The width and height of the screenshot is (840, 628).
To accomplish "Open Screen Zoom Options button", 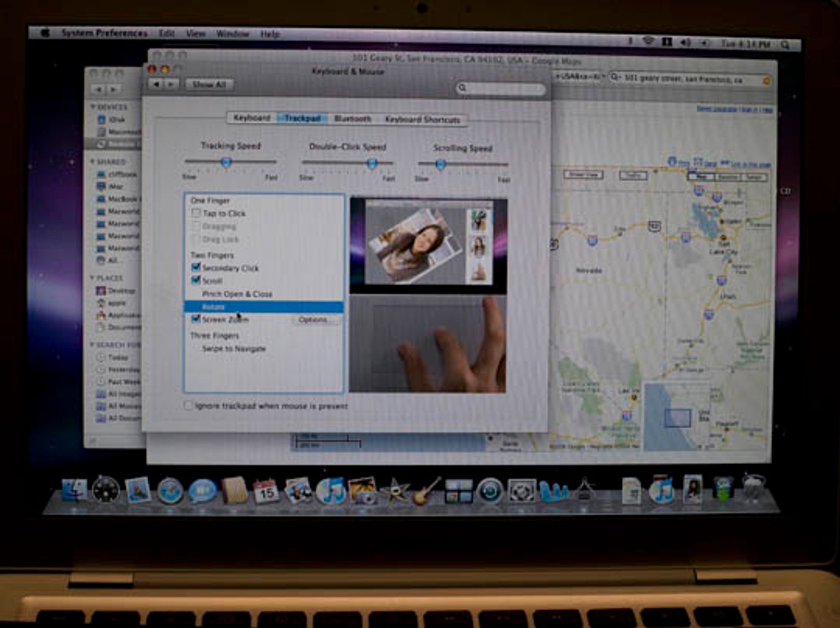I will point(315,320).
